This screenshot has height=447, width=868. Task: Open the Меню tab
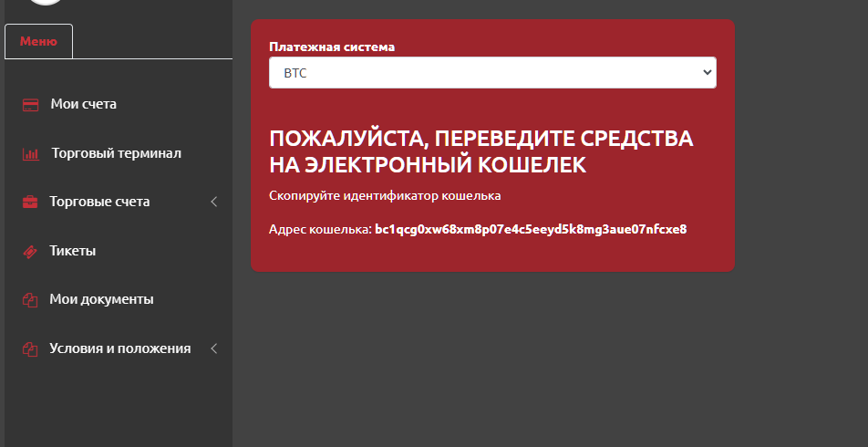point(38,42)
